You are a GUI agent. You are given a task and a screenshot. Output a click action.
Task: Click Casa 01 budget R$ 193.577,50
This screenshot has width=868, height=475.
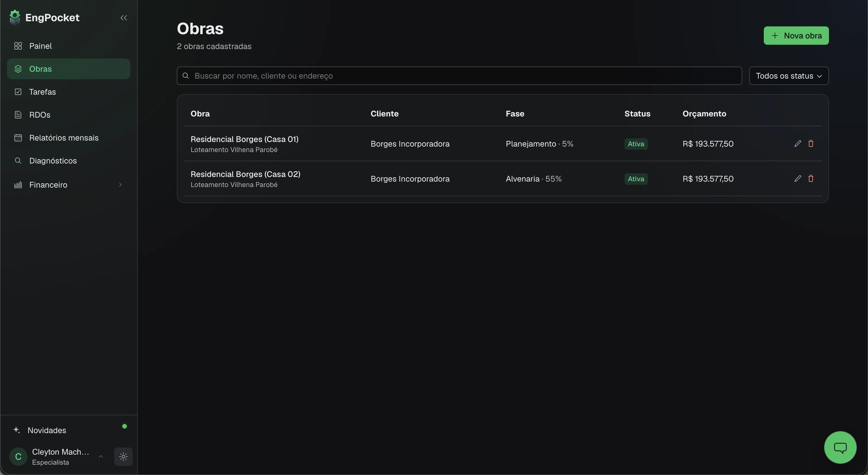[708, 144]
